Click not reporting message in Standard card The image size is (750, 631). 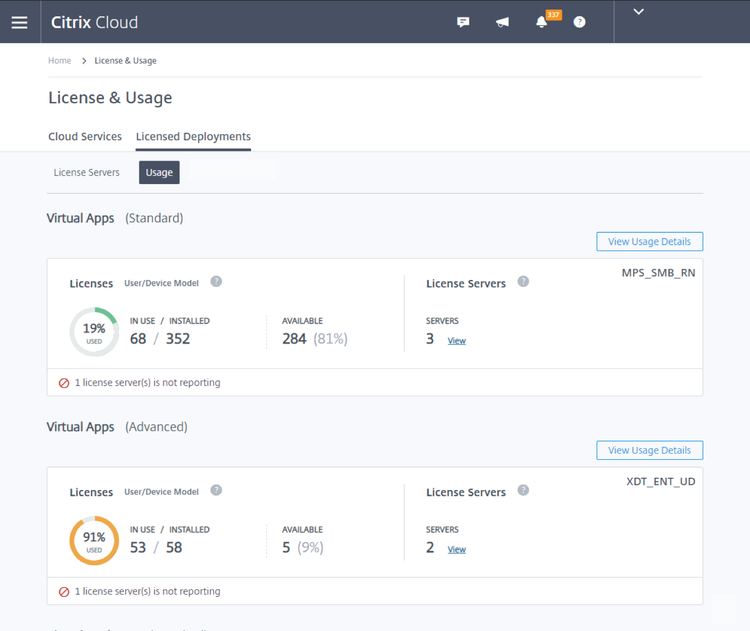(x=147, y=383)
